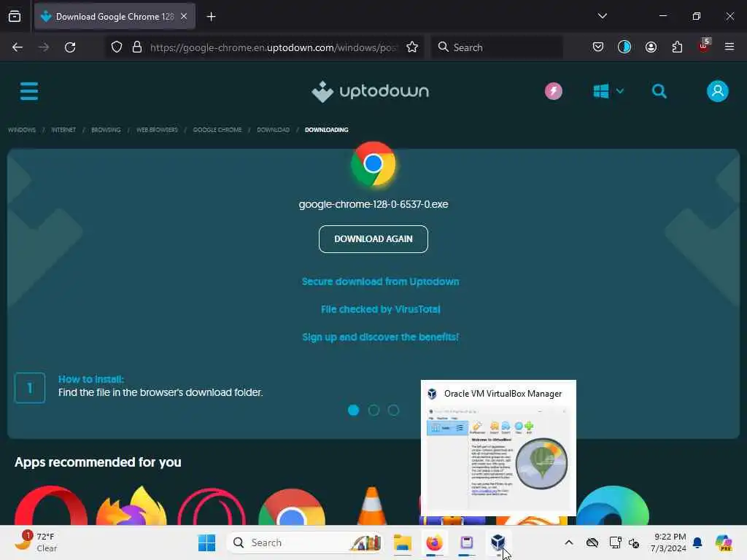Bookmark this page with the star icon
Viewport: 747px width, 560px height.
pos(412,47)
